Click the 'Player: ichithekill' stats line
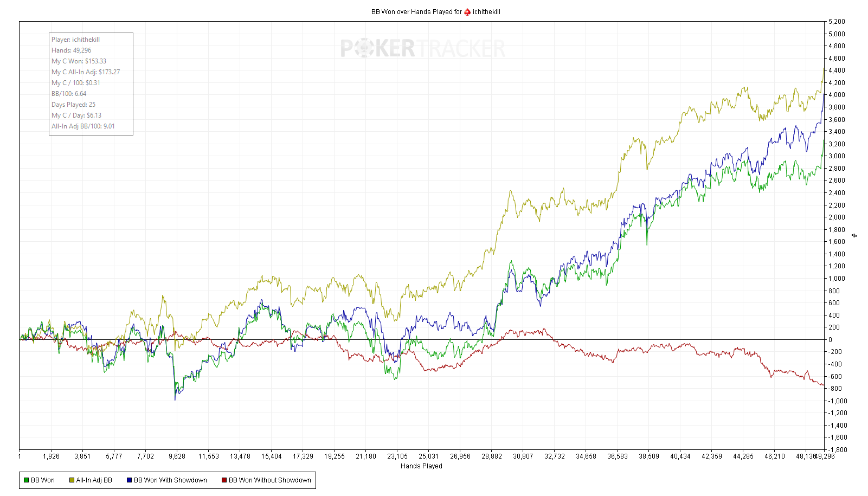 point(76,40)
